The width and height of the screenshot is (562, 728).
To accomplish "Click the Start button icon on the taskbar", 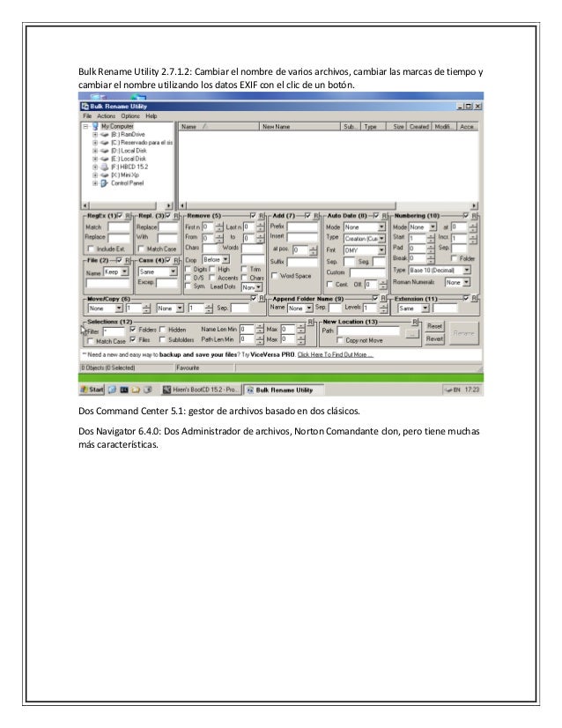I will tap(84, 390).
